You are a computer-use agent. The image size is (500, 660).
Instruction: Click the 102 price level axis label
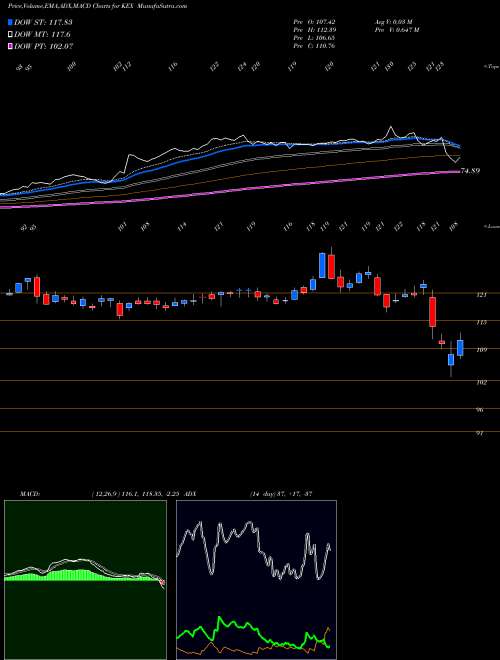point(481,382)
